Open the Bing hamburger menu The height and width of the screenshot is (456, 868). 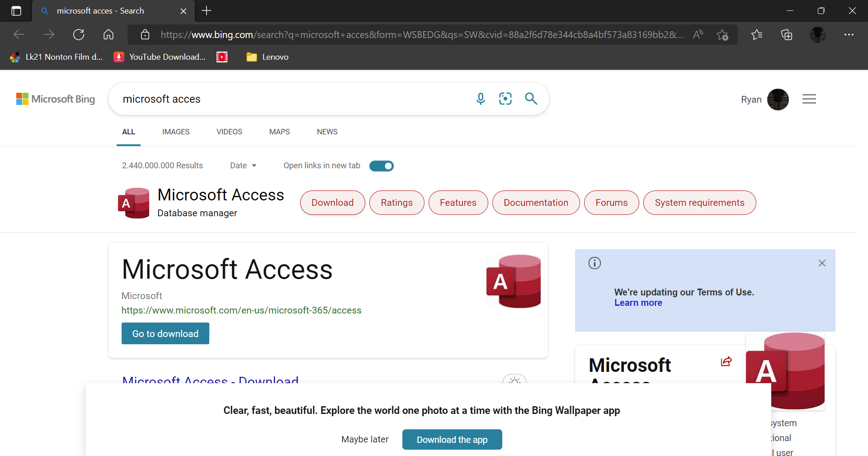point(809,99)
